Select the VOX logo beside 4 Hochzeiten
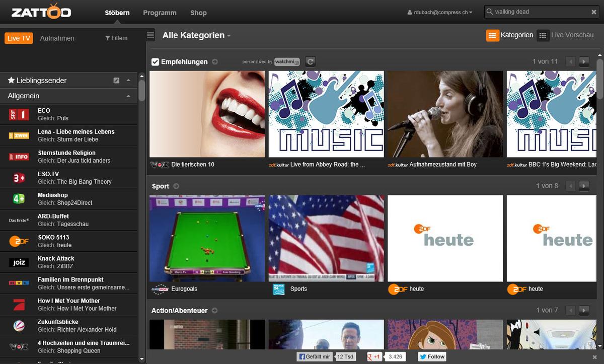This screenshot has height=364, width=604. [19, 347]
